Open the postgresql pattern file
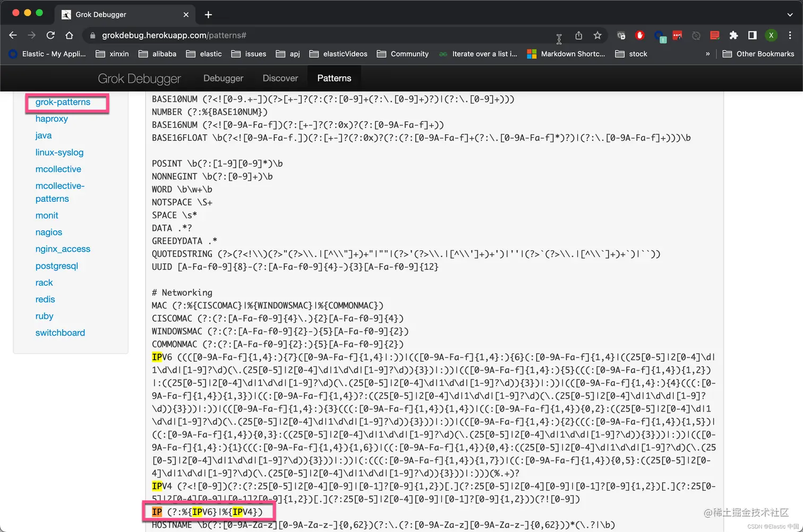The width and height of the screenshot is (803, 532). [57, 266]
